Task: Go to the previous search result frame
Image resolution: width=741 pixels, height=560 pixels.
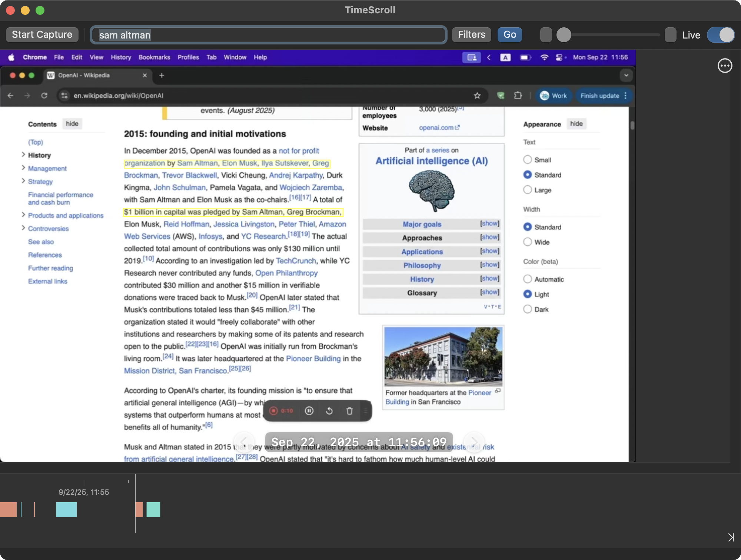Action: [x=244, y=442]
